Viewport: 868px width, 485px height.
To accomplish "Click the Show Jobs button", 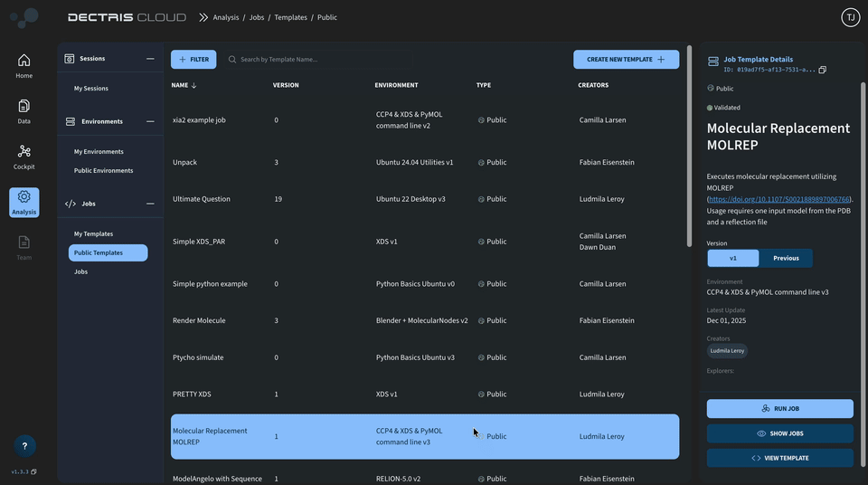I will tap(779, 433).
